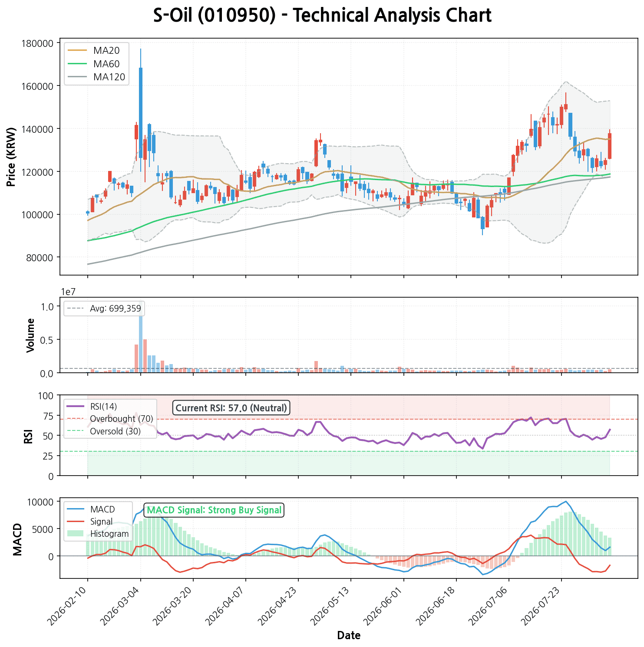Screen dimensions: 644x647
Task: Click the MACD Signal: Strong Buy Signal annotation
Action: click(x=214, y=510)
